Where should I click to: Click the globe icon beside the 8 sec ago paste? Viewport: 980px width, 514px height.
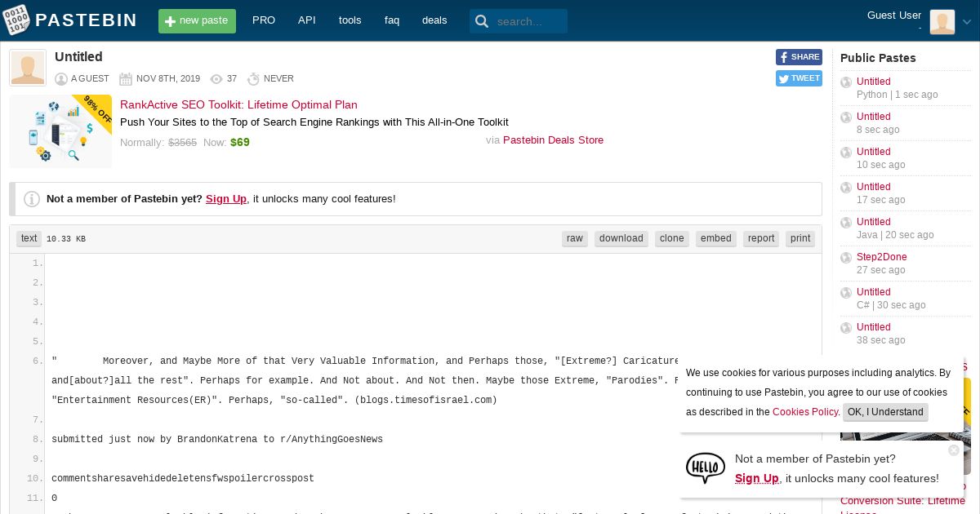pyautogui.click(x=846, y=117)
